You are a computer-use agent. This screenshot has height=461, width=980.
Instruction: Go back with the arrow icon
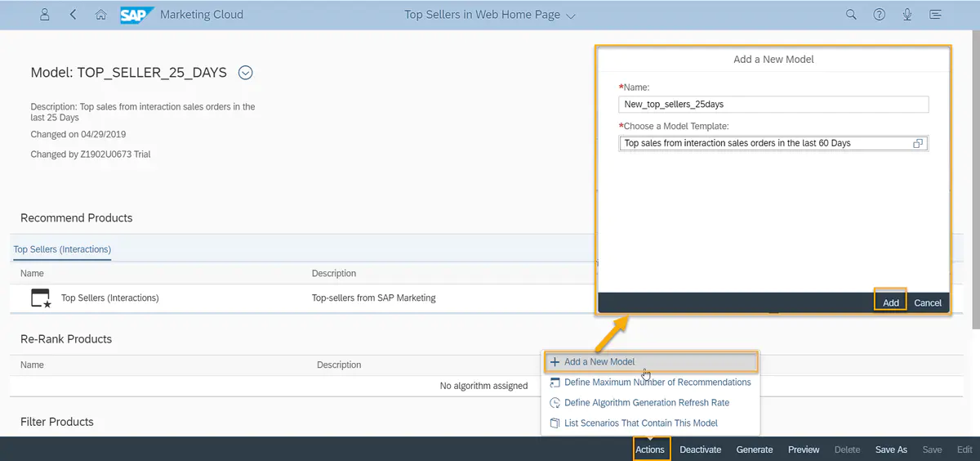(x=73, y=15)
